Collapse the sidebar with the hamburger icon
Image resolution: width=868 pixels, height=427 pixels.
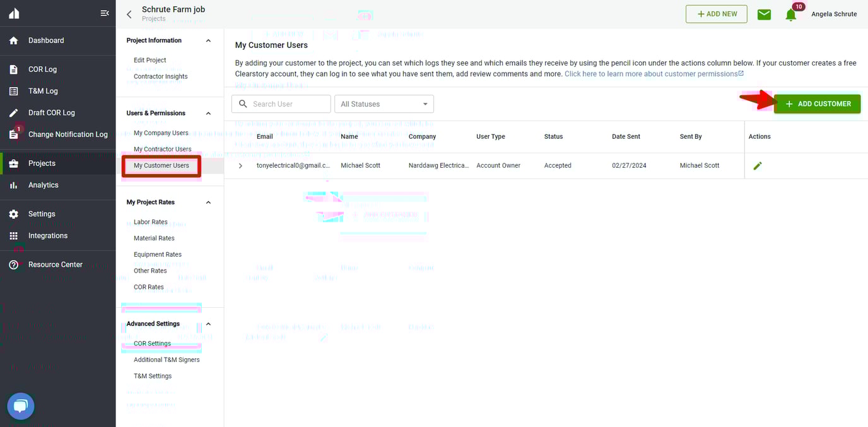[104, 12]
